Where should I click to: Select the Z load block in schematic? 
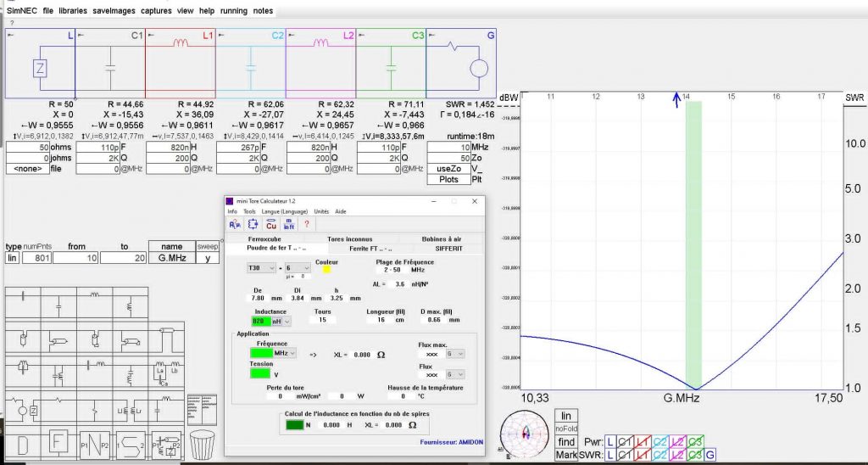coord(41,69)
